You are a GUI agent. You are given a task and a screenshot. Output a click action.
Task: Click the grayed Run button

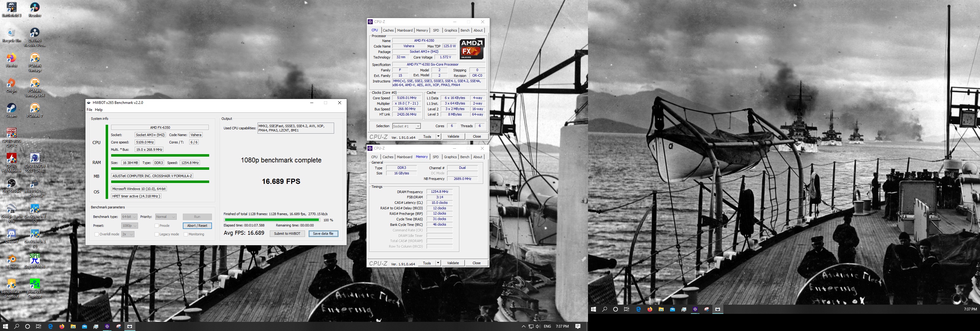[x=197, y=217]
